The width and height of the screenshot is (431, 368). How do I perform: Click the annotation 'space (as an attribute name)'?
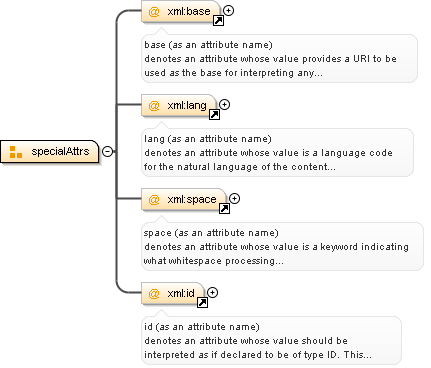[x=211, y=233]
